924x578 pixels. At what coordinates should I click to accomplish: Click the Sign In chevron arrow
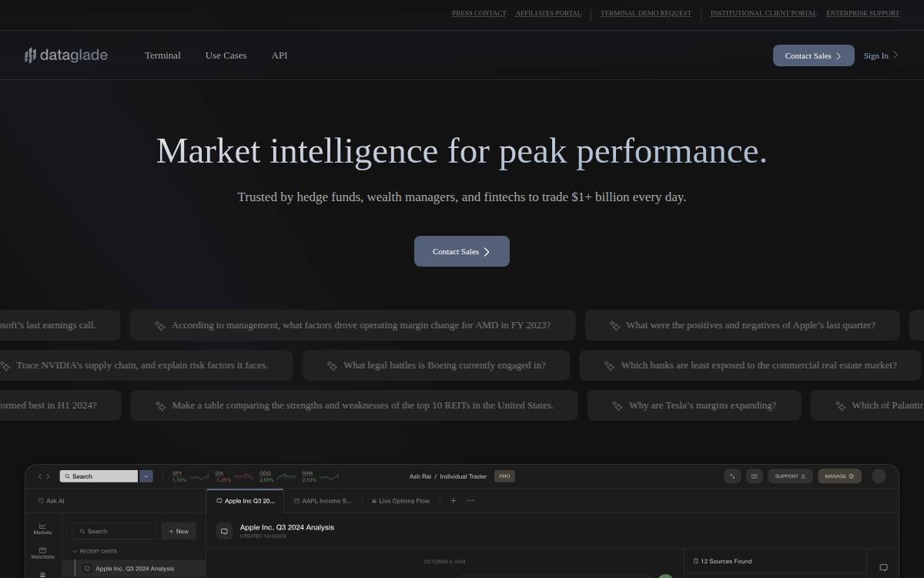(x=895, y=55)
